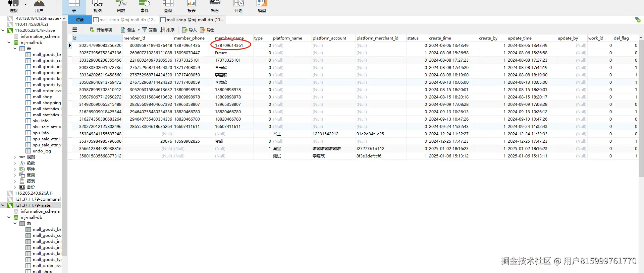This screenshot has height=273, width=644.
Task: Select the member_name cell 贺威
Action: (233, 141)
